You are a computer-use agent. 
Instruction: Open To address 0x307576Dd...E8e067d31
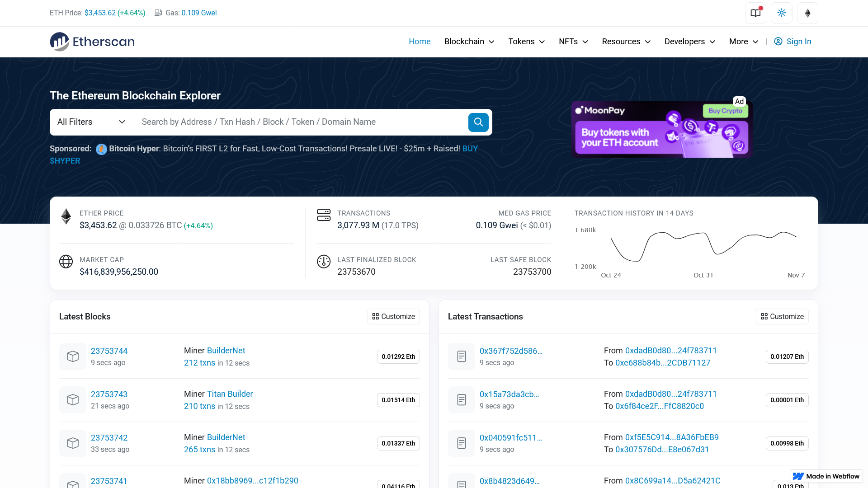[x=662, y=450]
